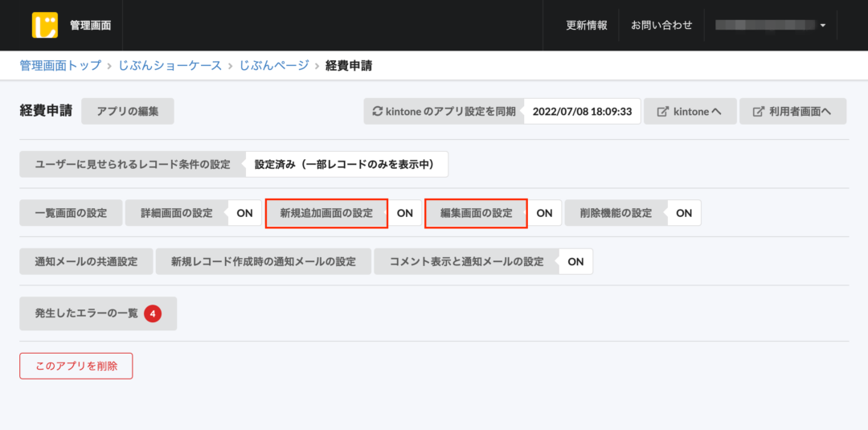Toggle ON switch beside 削除機能の設定
Image resolution: width=868 pixels, height=430 pixels.
pyautogui.click(x=683, y=213)
